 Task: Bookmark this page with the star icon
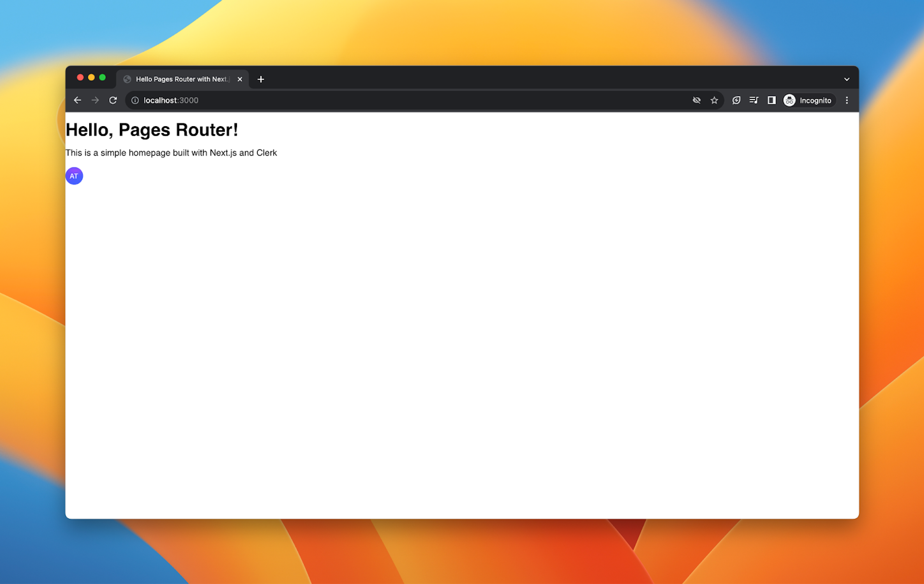point(714,100)
